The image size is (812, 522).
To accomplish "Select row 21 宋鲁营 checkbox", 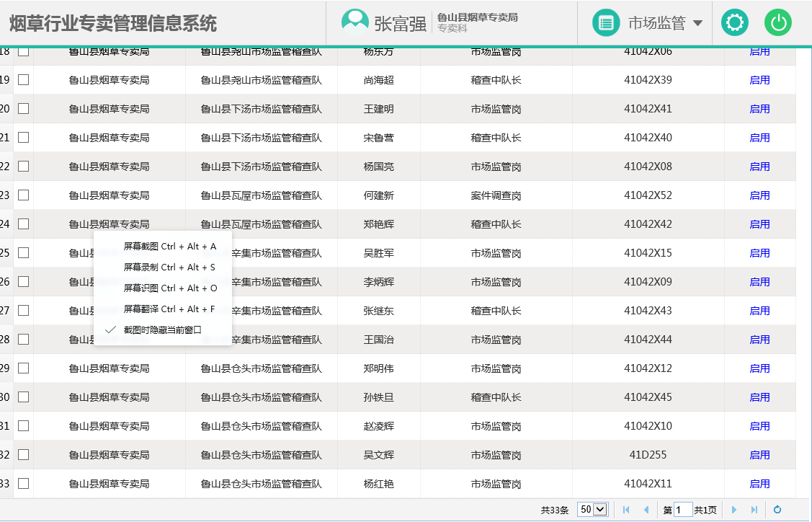I will tap(23, 138).
